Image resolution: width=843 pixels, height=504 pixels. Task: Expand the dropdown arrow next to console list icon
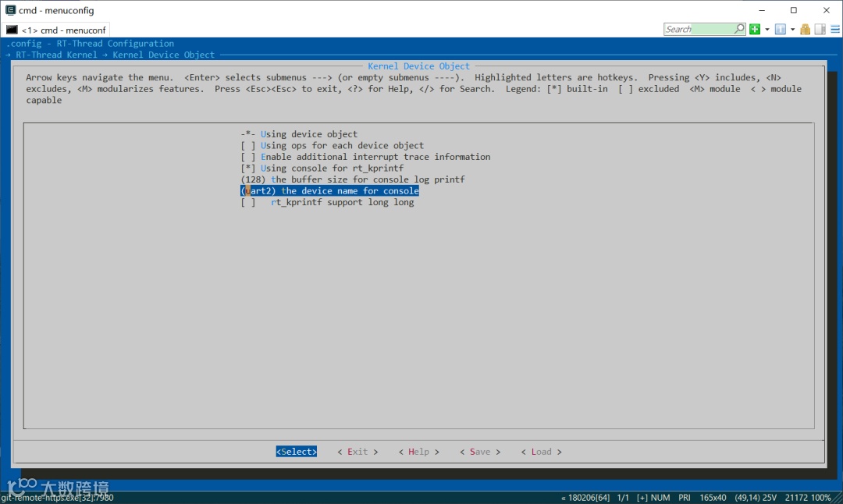click(x=792, y=30)
